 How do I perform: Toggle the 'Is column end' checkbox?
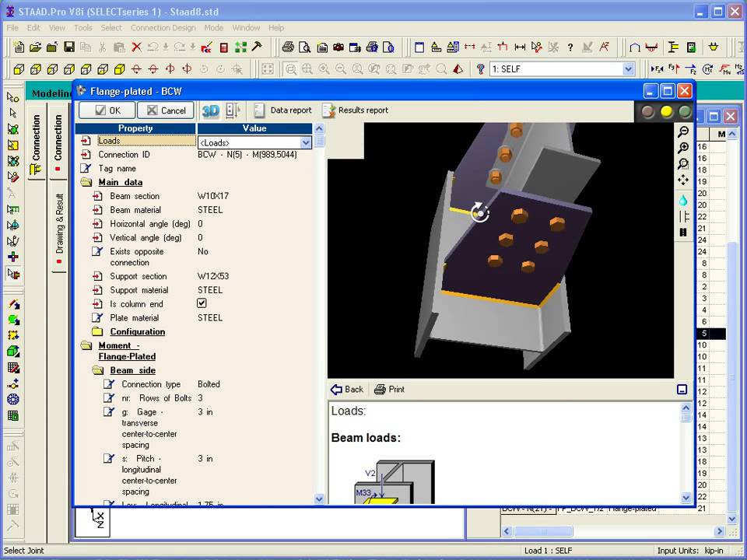click(202, 303)
